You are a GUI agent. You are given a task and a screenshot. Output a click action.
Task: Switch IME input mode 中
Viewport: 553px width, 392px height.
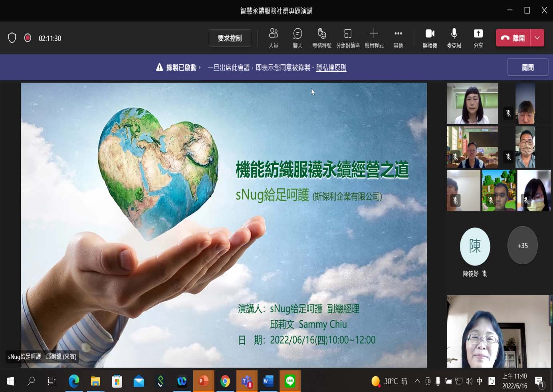[480, 381]
